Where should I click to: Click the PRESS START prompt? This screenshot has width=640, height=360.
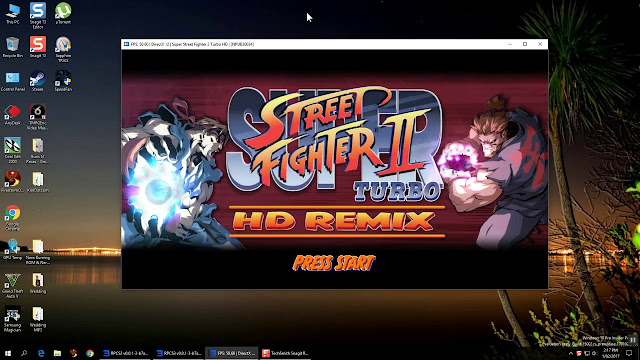(334, 263)
